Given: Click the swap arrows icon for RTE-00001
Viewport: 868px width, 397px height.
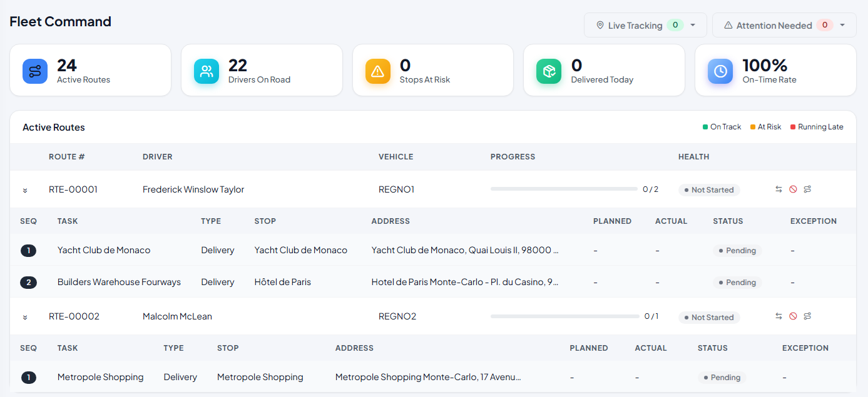Looking at the screenshot, I should point(779,189).
